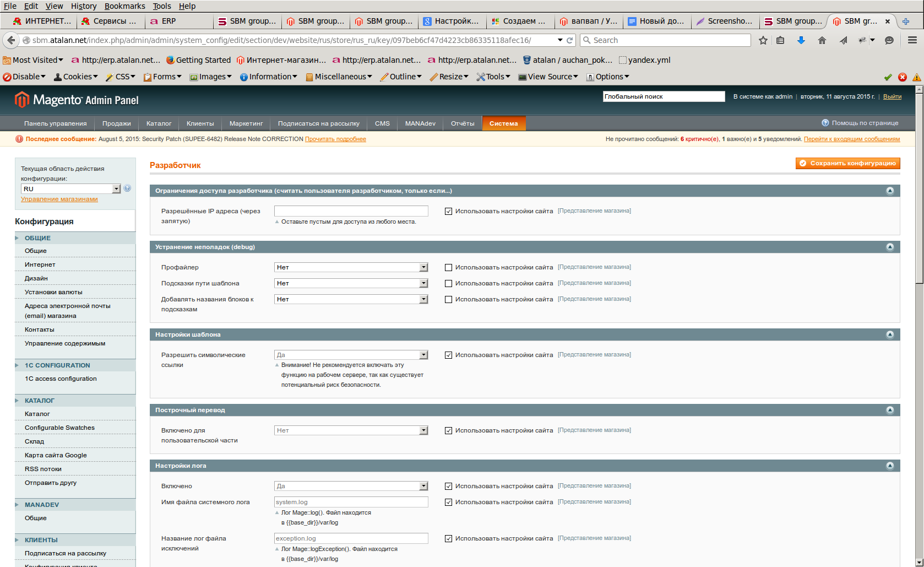The image size is (924, 567).
Task: Toggle site settings checkbox for block names hints
Action: coord(448,299)
